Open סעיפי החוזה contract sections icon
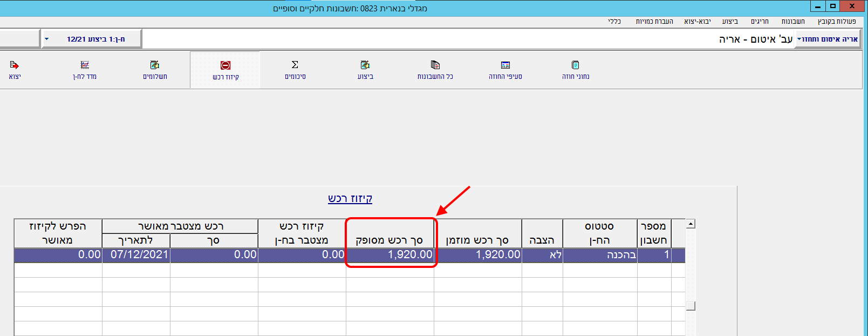This screenshot has height=336, width=868. [x=505, y=70]
